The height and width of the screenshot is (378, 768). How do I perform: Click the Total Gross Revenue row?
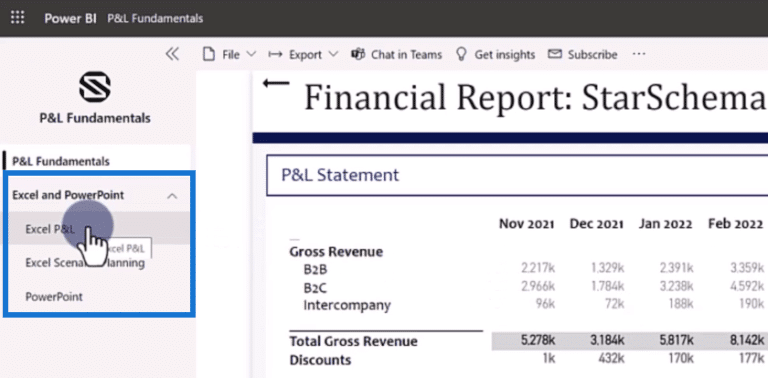coord(527,341)
